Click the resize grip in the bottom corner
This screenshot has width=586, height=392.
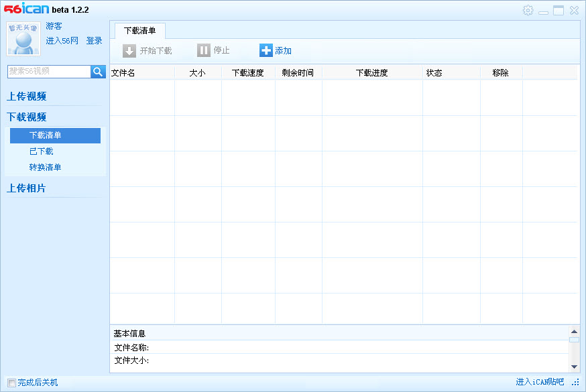pyautogui.click(x=575, y=382)
